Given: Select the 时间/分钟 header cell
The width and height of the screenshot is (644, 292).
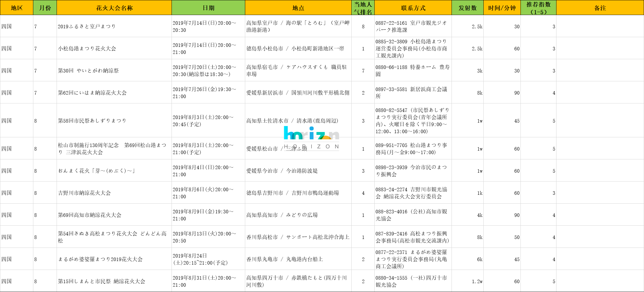Looking at the screenshot, I should pos(502,8).
